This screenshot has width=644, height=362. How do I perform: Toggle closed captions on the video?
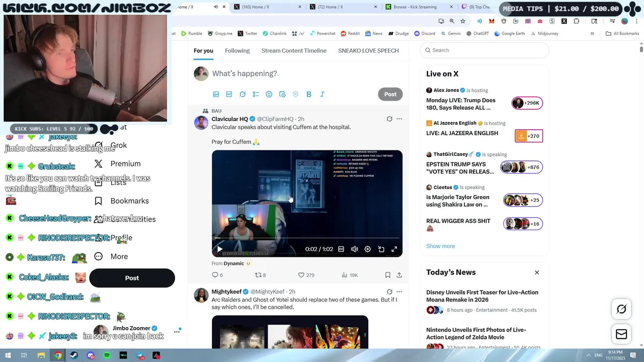click(341, 249)
